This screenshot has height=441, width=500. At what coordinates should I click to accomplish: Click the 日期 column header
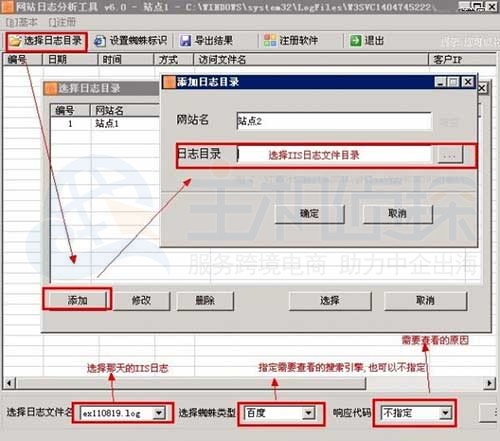[70, 60]
